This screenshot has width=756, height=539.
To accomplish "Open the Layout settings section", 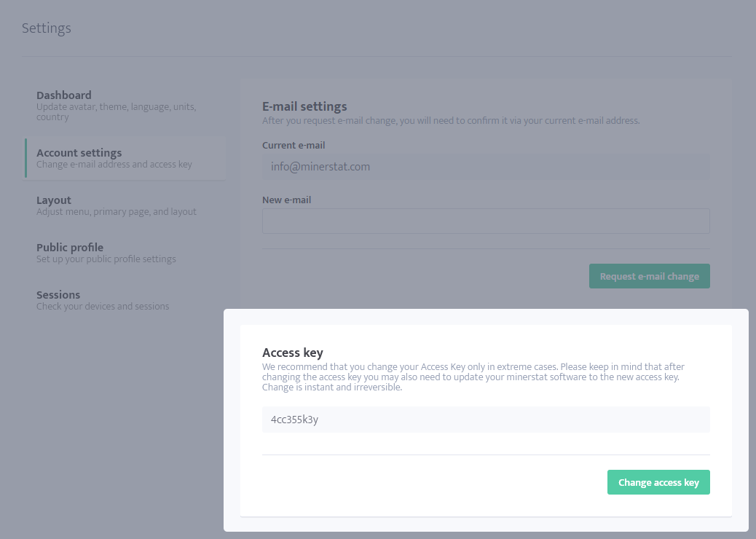I will click(54, 200).
